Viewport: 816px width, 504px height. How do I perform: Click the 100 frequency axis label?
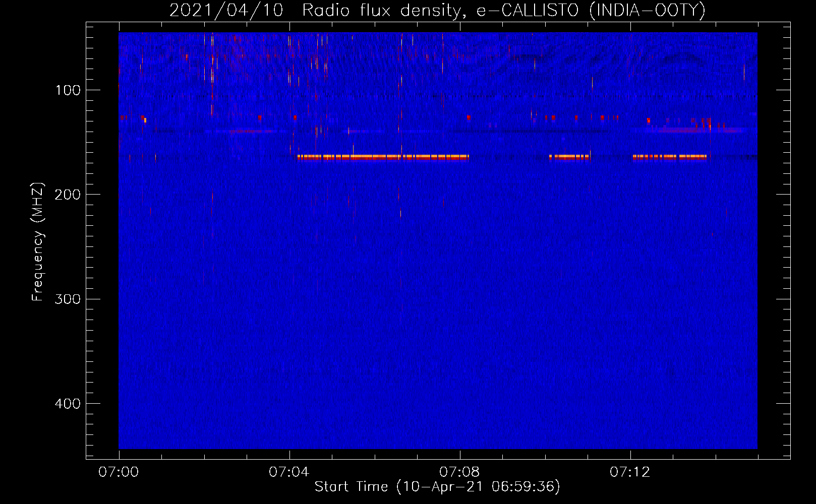tap(68, 90)
